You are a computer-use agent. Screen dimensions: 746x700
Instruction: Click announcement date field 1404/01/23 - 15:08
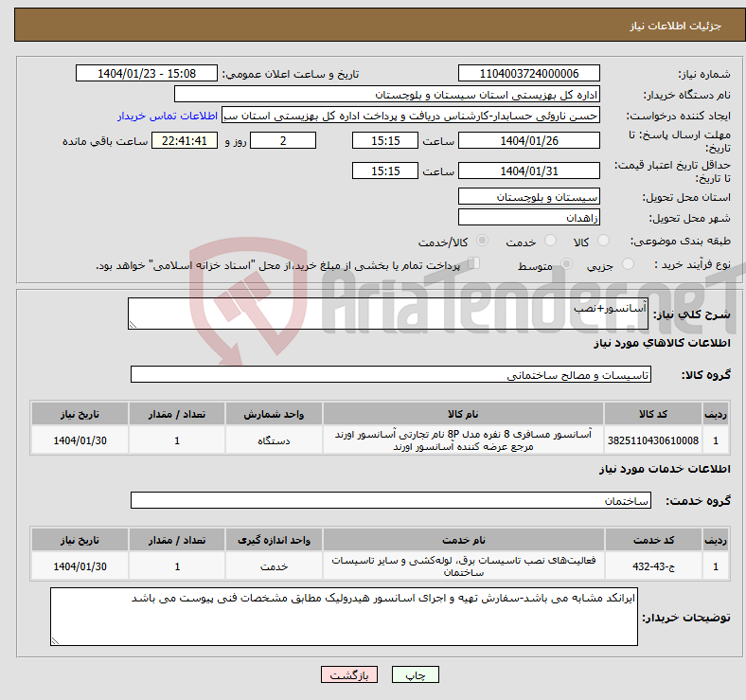tap(147, 73)
